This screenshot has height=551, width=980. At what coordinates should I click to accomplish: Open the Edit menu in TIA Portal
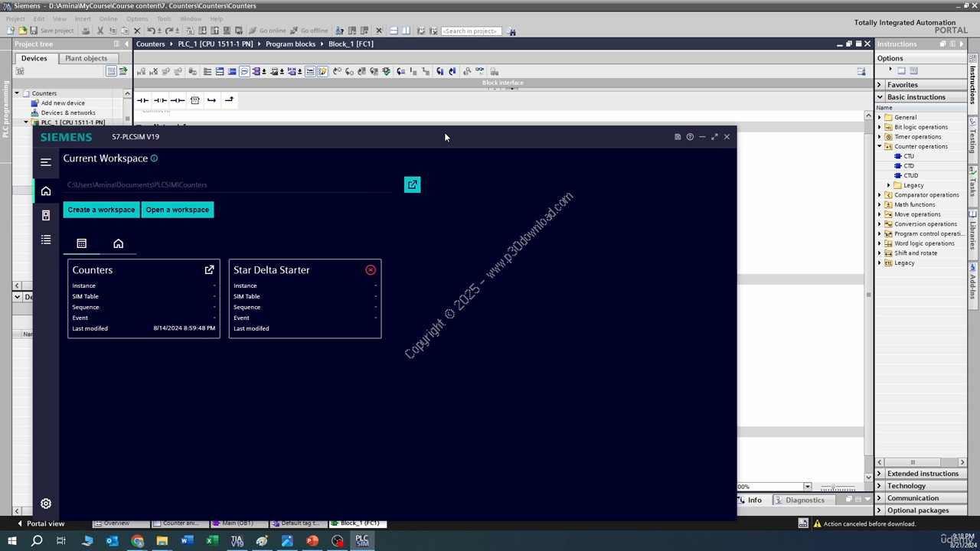coord(38,18)
